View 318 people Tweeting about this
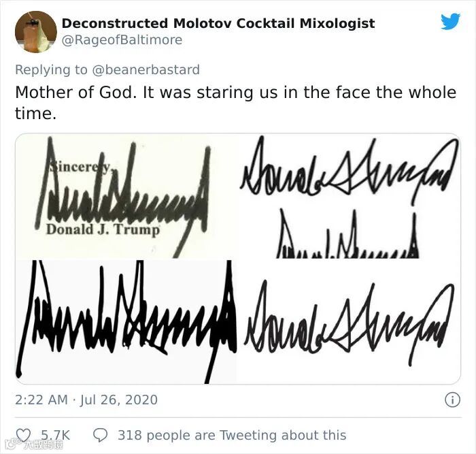 click(x=231, y=435)
